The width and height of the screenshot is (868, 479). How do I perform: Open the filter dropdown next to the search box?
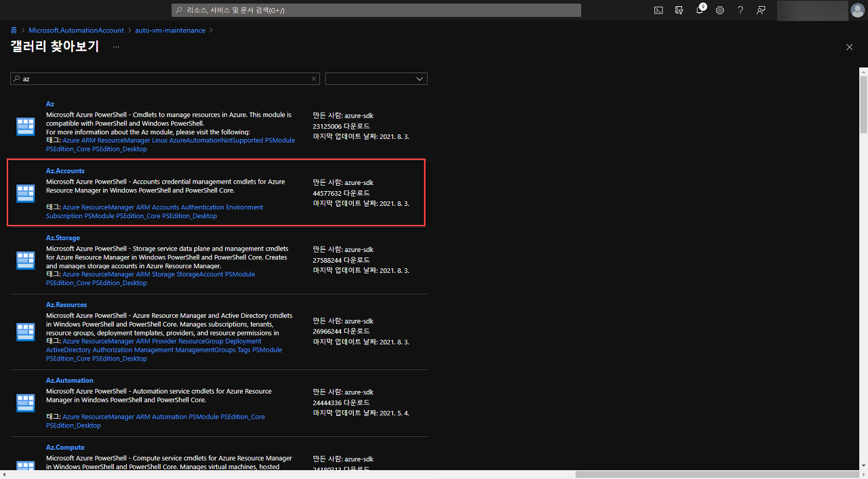point(376,79)
